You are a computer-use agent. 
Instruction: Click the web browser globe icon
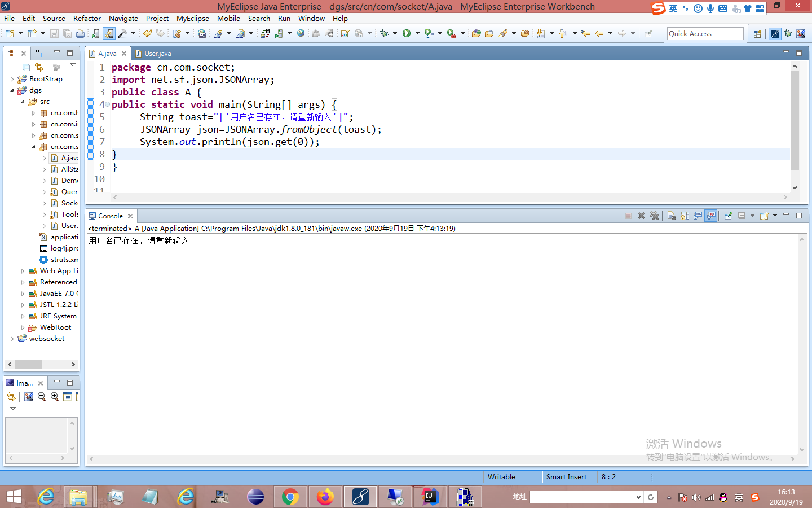(x=301, y=34)
